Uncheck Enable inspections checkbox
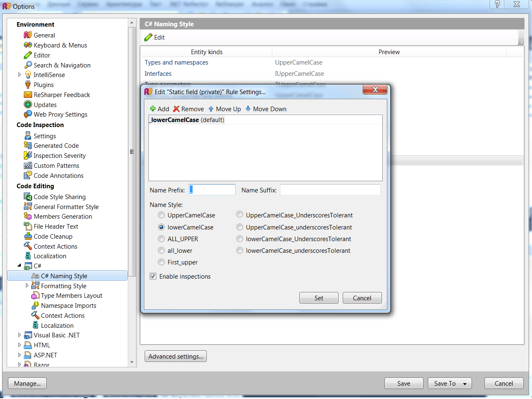532x399 pixels. coord(153,276)
